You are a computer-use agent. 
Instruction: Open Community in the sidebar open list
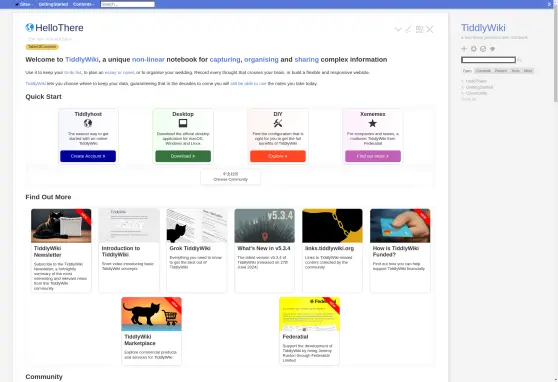[x=477, y=93]
